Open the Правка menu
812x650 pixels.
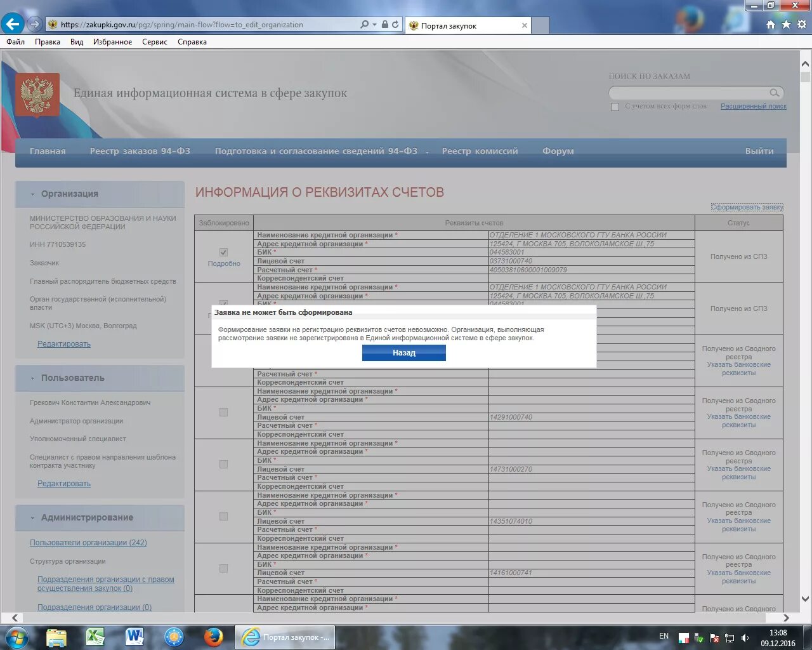[48, 42]
